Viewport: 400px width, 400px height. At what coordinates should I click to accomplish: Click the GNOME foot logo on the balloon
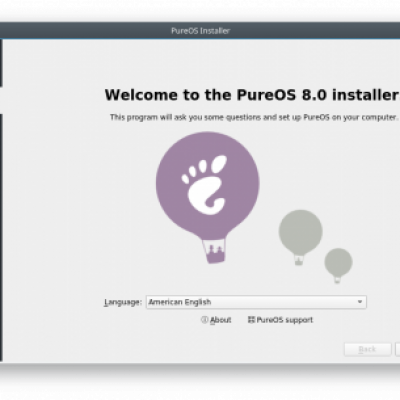point(204,185)
